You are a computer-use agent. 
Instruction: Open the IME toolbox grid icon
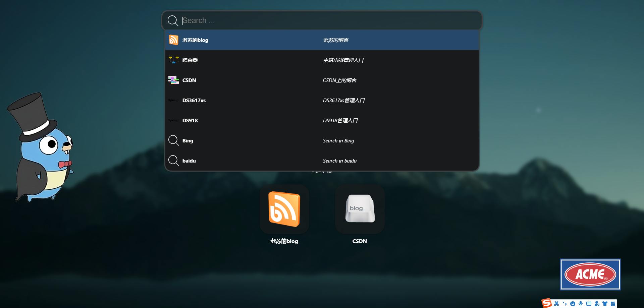pyautogui.click(x=613, y=304)
